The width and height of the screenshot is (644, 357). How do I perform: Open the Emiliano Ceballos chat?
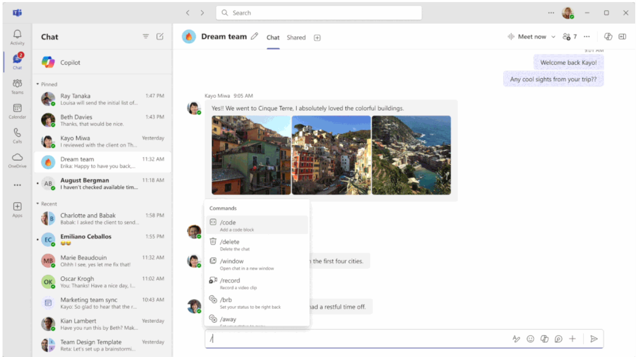[x=102, y=240]
